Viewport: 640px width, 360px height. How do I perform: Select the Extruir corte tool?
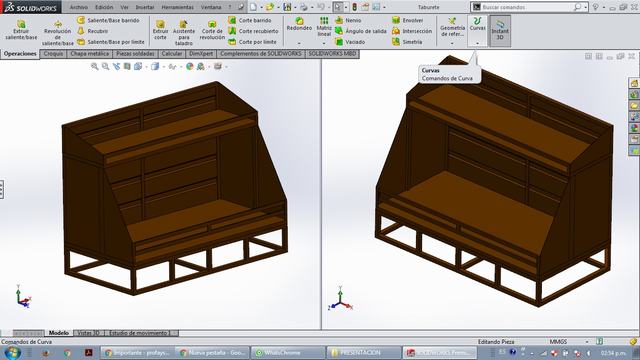click(x=160, y=30)
